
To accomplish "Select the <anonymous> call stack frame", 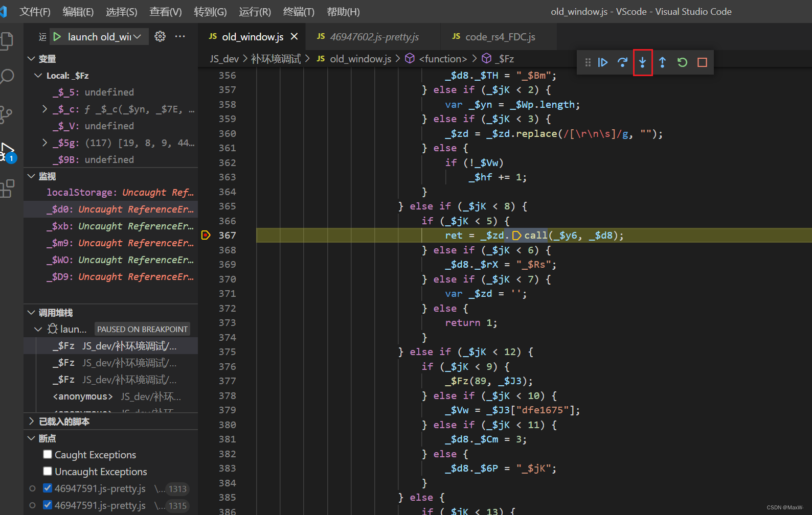I will pos(110,396).
